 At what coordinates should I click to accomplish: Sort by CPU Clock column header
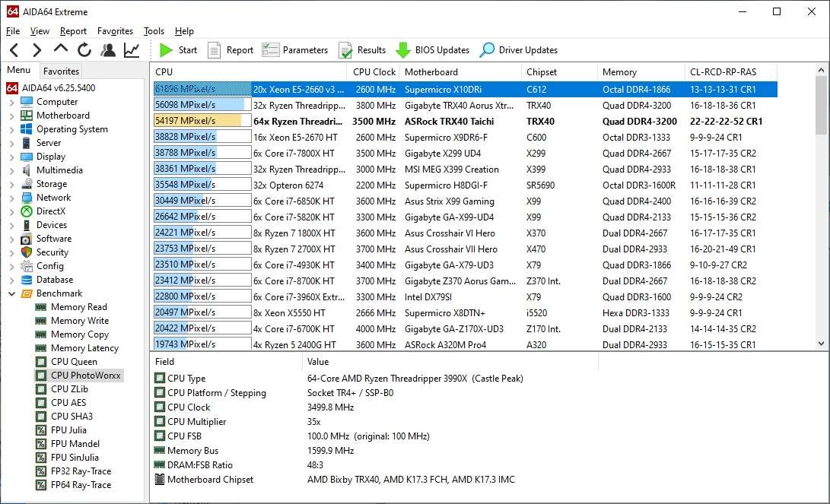[374, 72]
